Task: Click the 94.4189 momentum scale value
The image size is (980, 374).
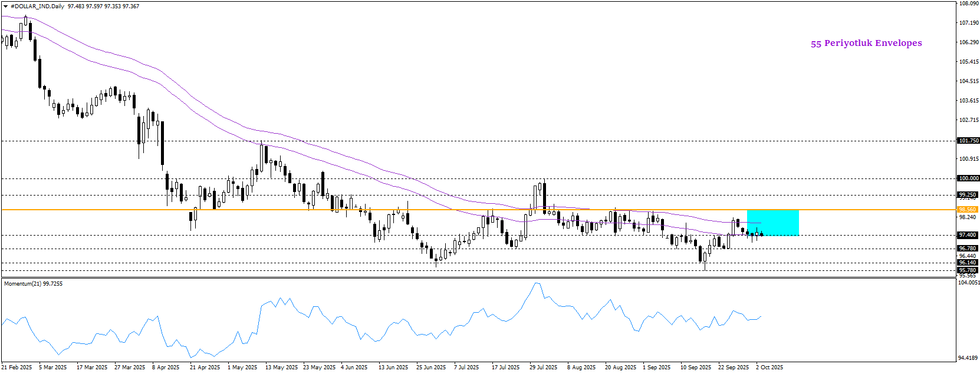Action: click(968, 358)
